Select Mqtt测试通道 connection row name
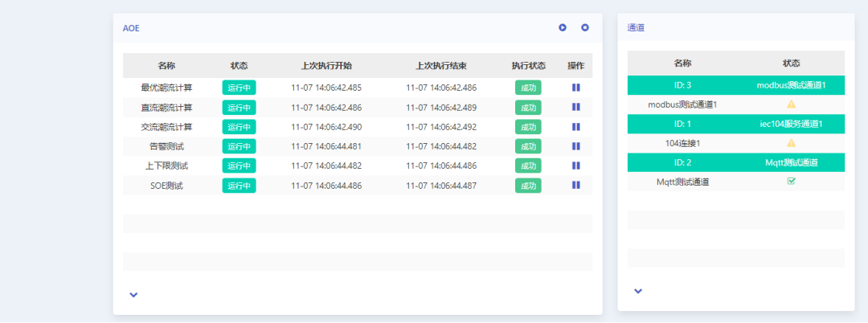 pyautogui.click(x=682, y=182)
